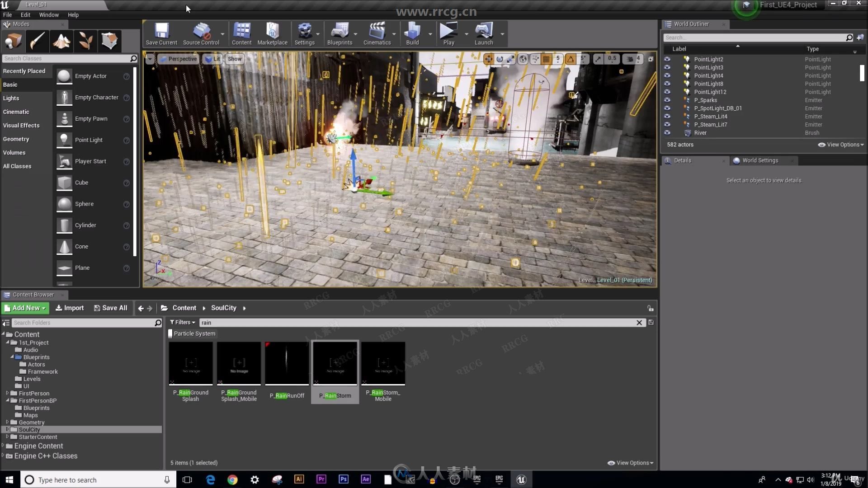Select the Landscape mode icon

(61, 41)
